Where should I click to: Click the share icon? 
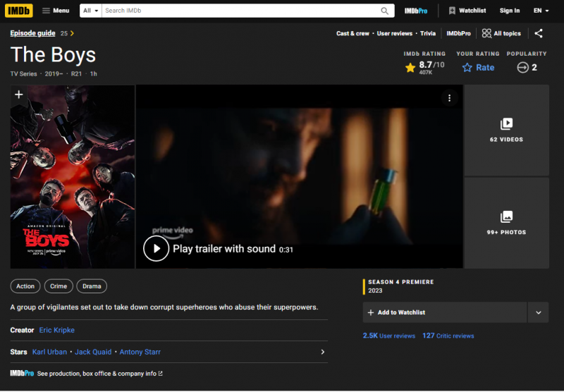coord(539,33)
